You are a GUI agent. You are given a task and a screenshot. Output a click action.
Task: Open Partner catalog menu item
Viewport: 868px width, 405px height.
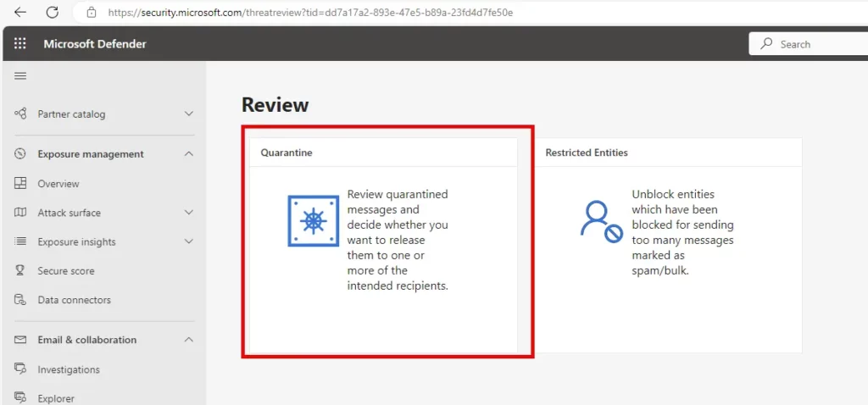(71, 114)
